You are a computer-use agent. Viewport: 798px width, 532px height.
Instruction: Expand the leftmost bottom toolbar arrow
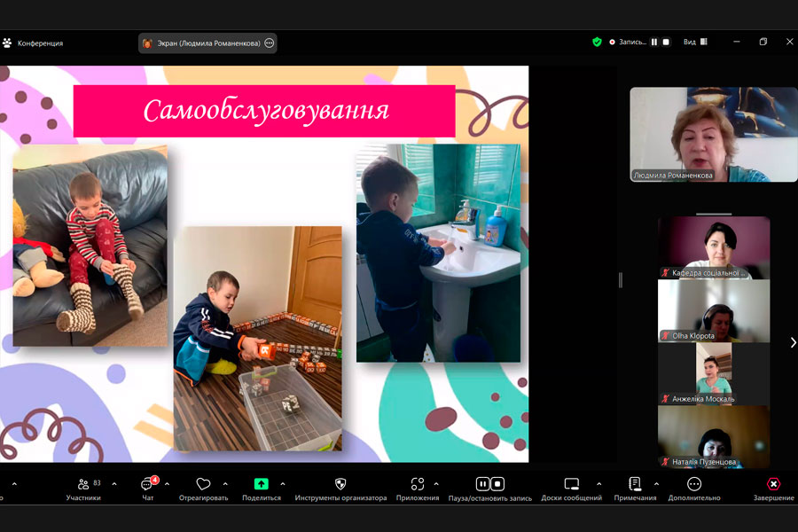click(14, 484)
